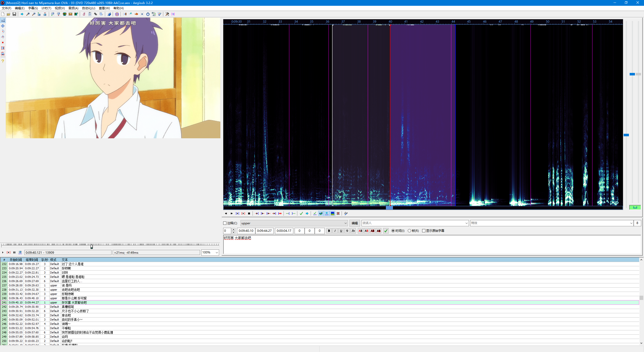
Task: Apply bold formatting B button
Action: coord(329,231)
